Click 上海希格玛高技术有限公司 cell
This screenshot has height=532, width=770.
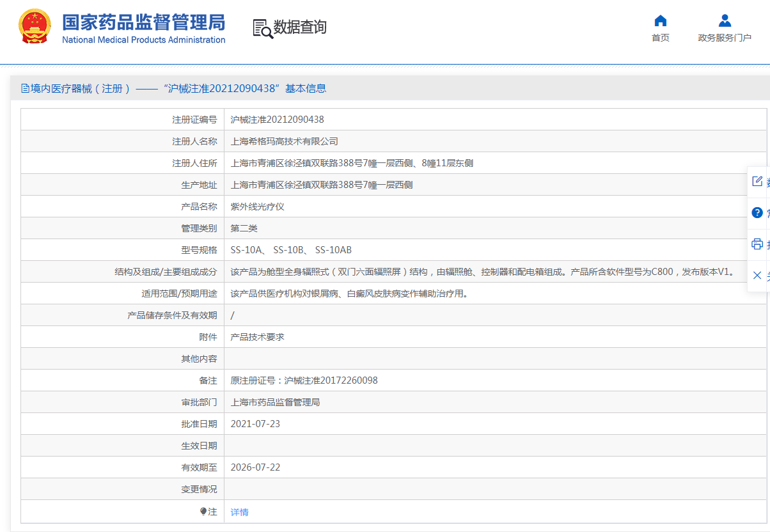285,141
